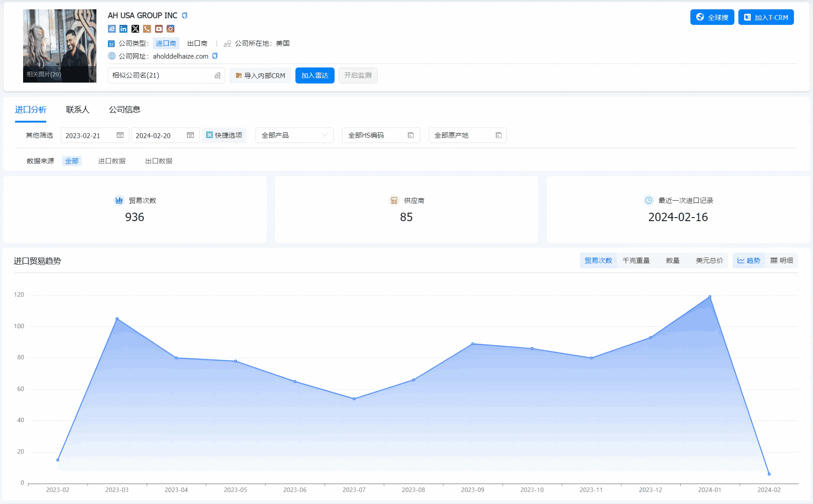The height and width of the screenshot is (504, 813).
Task: Copy the company name AH USA GROUP INC
Action: click(x=185, y=16)
